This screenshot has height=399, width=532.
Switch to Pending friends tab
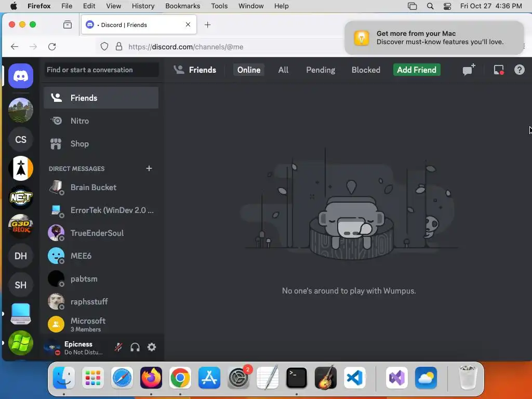pos(321,70)
